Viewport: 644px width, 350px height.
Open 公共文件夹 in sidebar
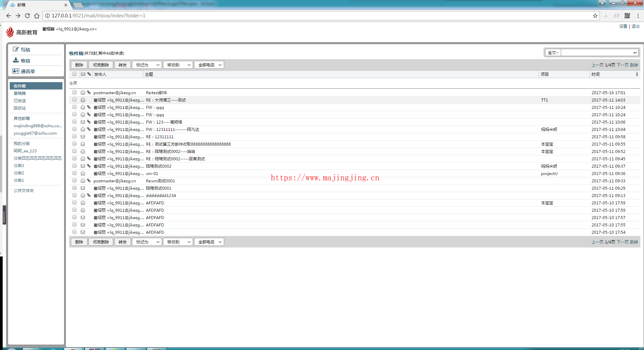pos(24,190)
